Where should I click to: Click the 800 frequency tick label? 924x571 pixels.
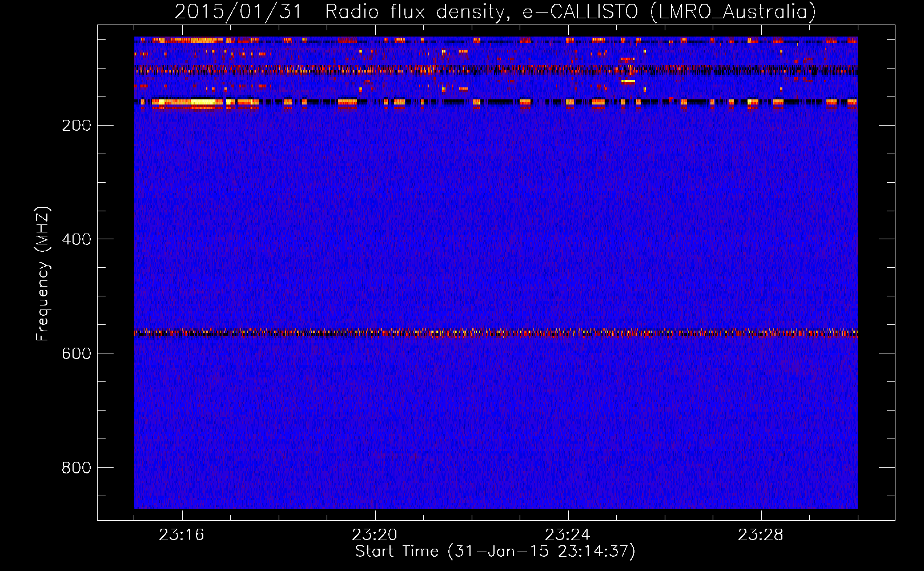77,468
